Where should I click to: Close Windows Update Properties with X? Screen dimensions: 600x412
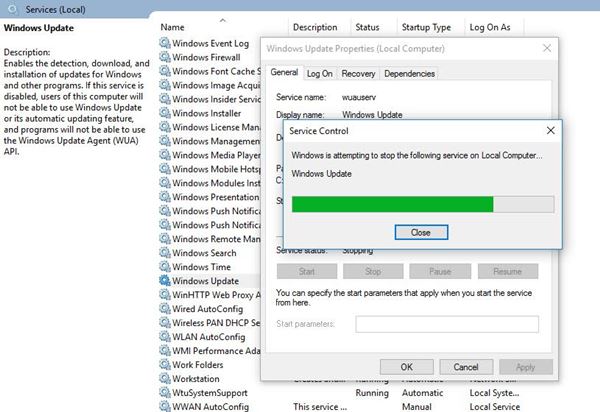coord(547,48)
